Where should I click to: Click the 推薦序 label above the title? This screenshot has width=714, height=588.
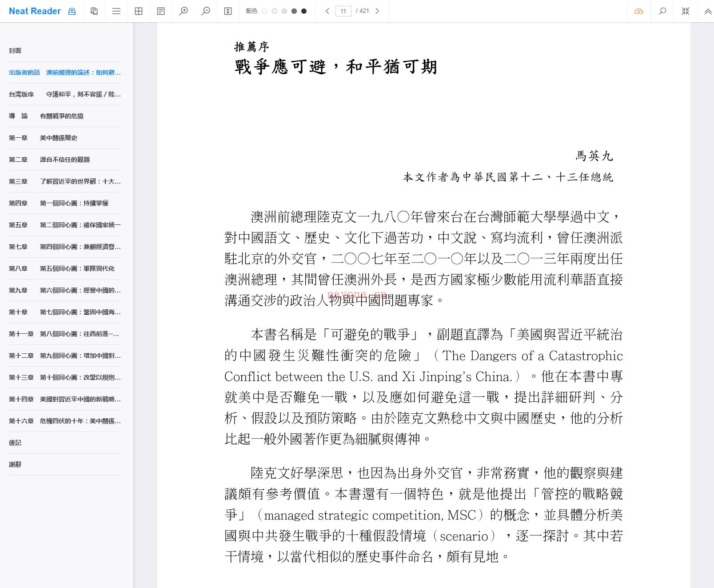coord(251,47)
